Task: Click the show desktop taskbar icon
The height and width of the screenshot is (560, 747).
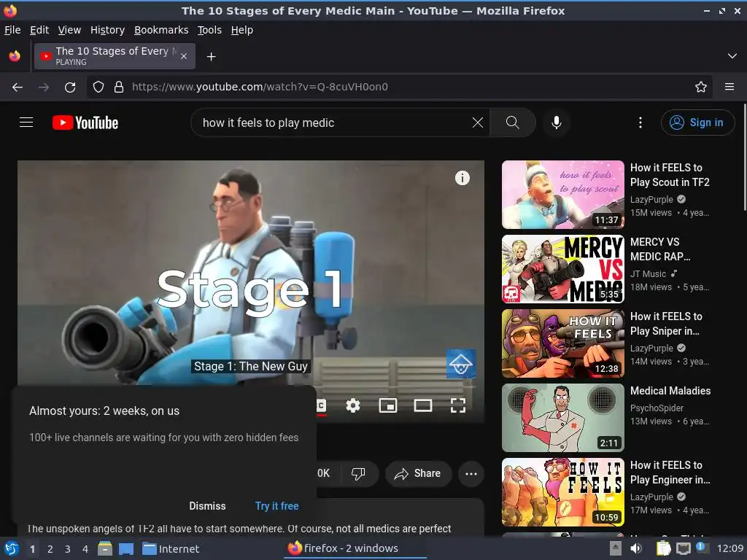Action: coord(125,548)
